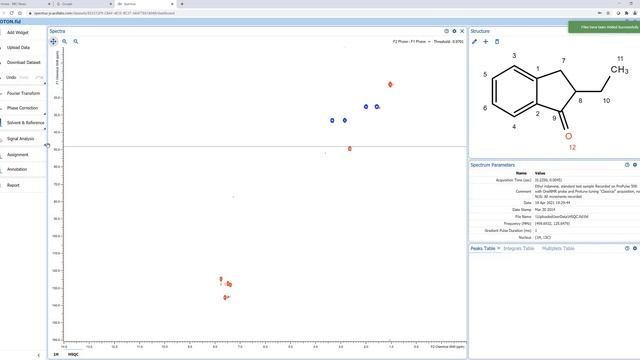This screenshot has width=640, height=360.
Task: Click the Nucleus row value
Action: [542, 238]
